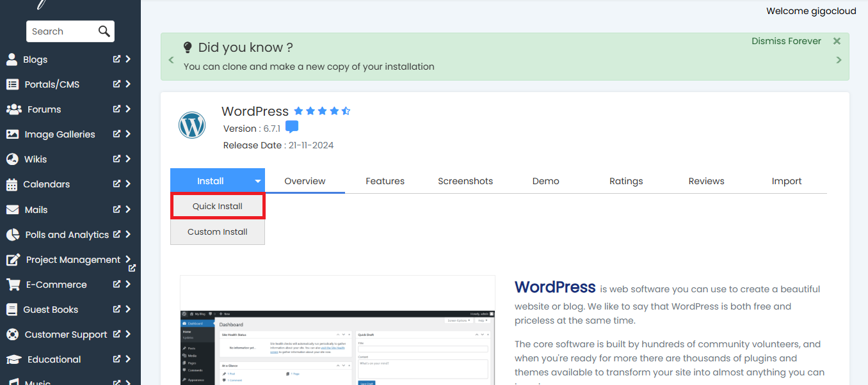The image size is (868, 385).
Task: Click the WordPress logo icon
Action: pyautogui.click(x=192, y=125)
